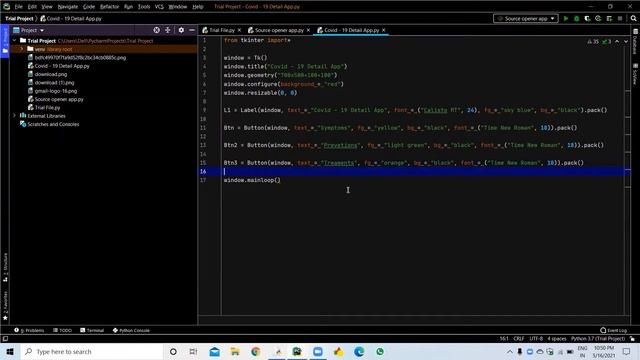The height and width of the screenshot is (360, 640).
Task: Open the Problems tool window
Action: (x=29, y=330)
